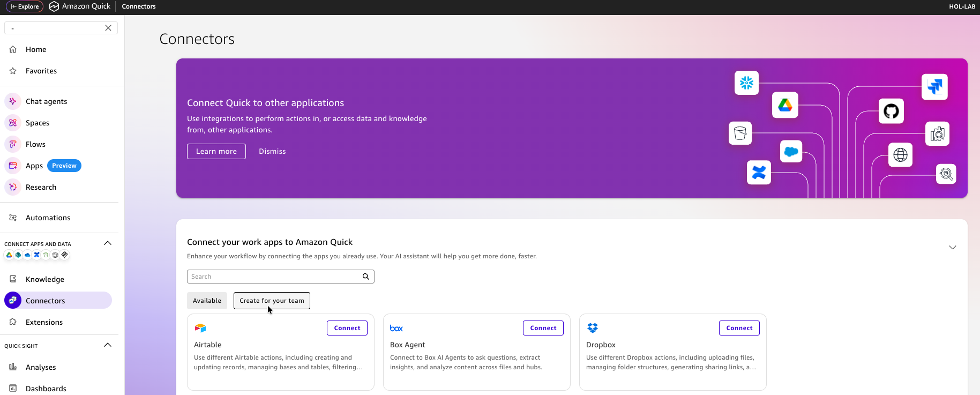
Task: Click the Explore collapse button
Action: (x=25, y=6)
